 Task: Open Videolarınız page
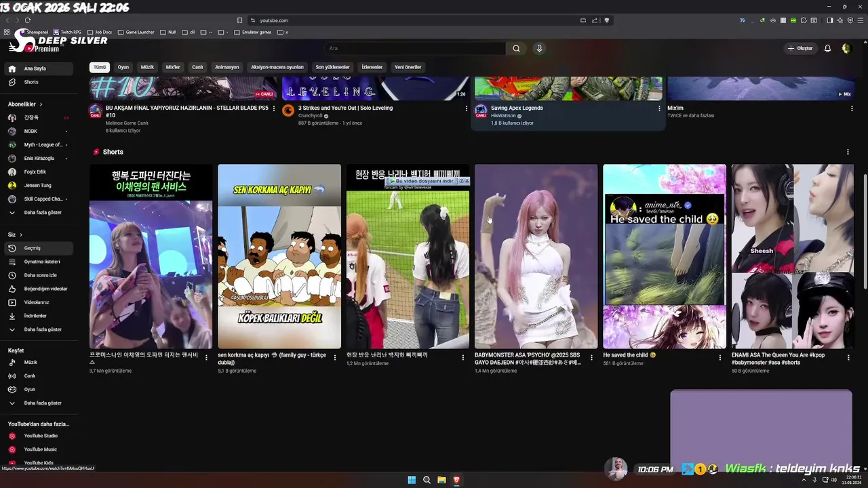tap(39, 302)
